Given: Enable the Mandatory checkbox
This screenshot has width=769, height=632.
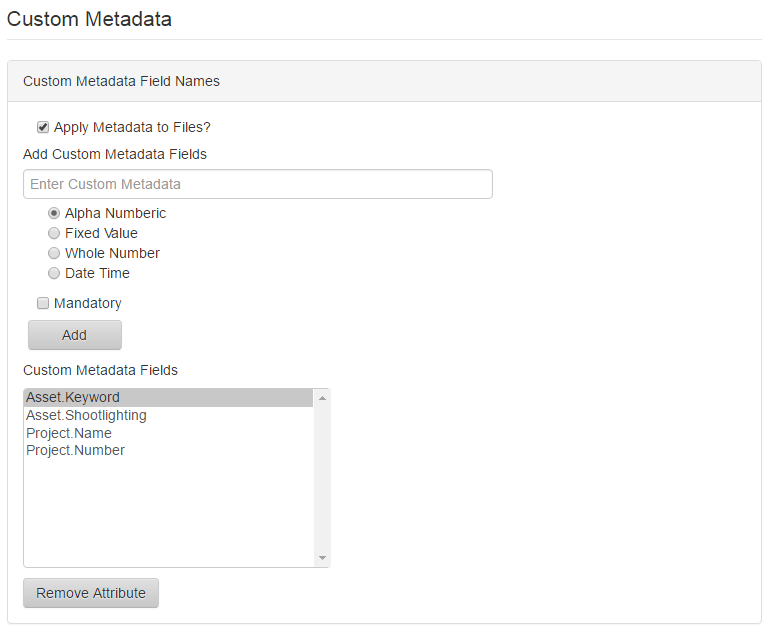Looking at the screenshot, I should pyautogui.click(x=43, y=303).
